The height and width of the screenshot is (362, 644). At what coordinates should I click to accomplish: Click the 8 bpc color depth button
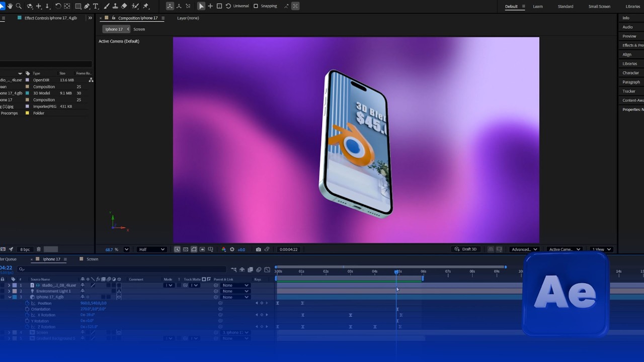25,249
